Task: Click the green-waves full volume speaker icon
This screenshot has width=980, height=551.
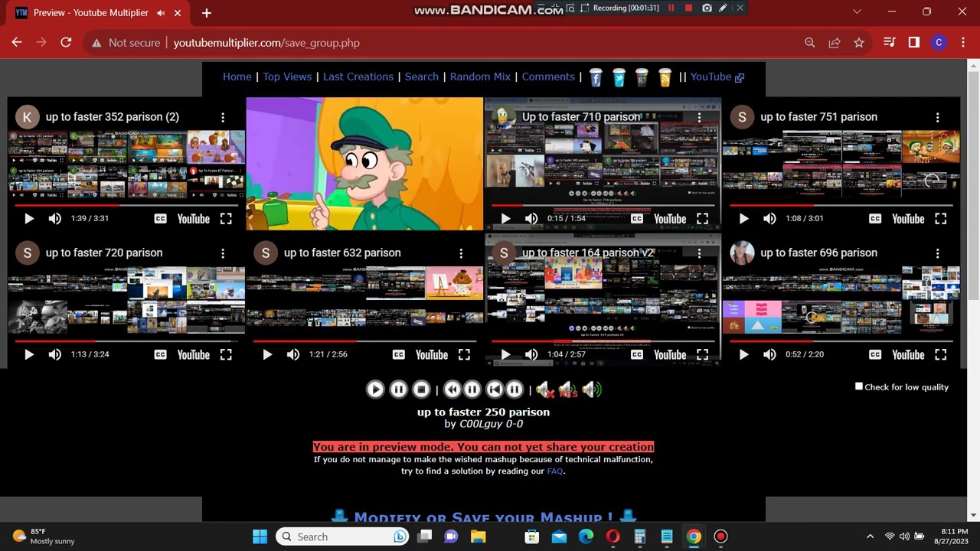Action: pos(591,390)
